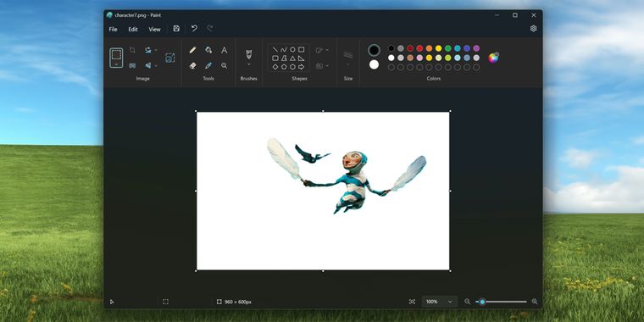Select the Magnifier tool
The width and height of the screenshot is (644, 322).
225,66
